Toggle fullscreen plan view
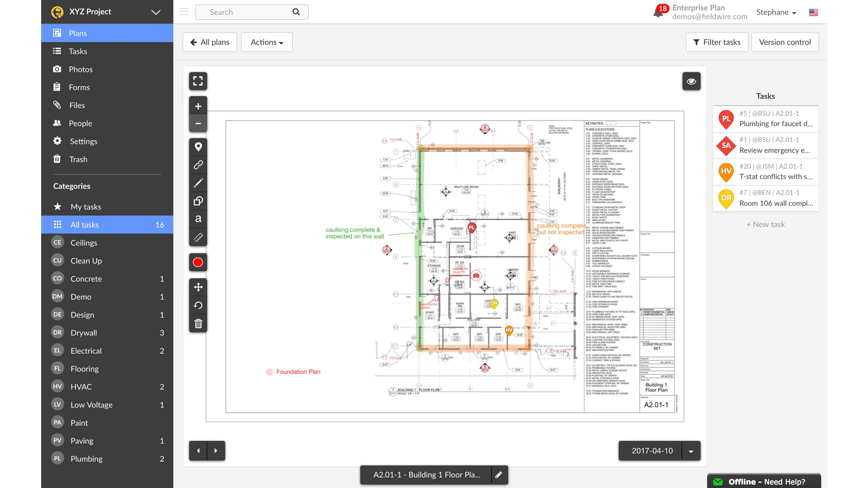This screenshot has height=488, width=868. (198, 81)
